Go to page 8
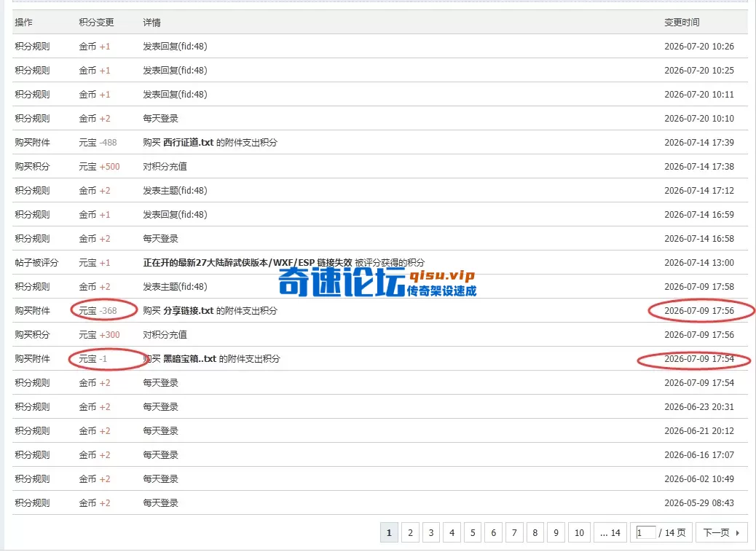 535,533
